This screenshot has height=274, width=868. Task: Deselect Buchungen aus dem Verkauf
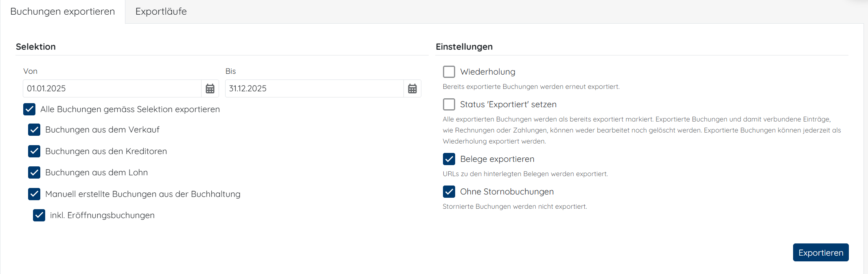34,130
